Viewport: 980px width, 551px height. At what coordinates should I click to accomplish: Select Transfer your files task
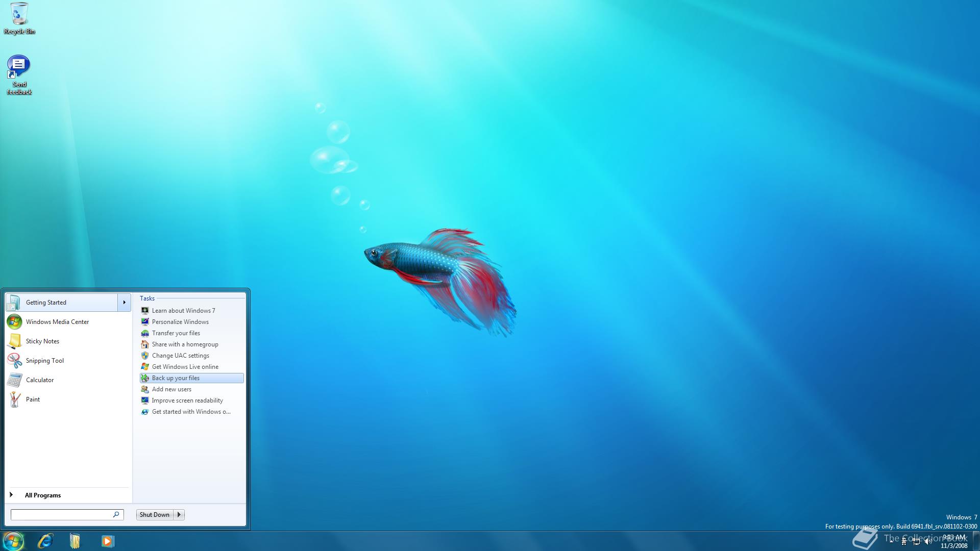(191, 333)
